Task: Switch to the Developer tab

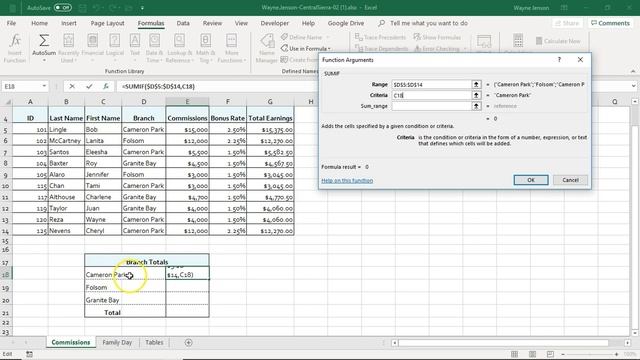Action: point(275,23)
